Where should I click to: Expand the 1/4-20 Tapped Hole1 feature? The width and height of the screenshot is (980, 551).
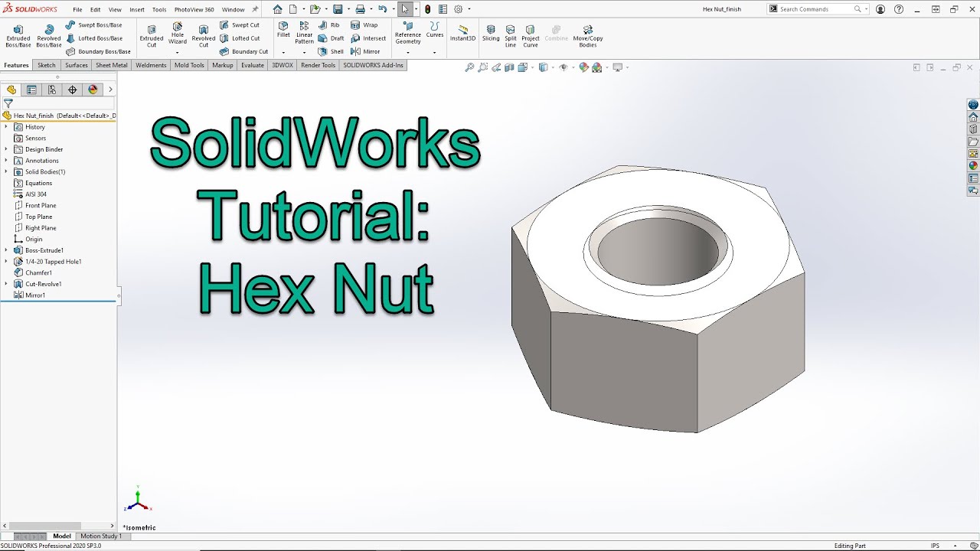coord(6,262)
